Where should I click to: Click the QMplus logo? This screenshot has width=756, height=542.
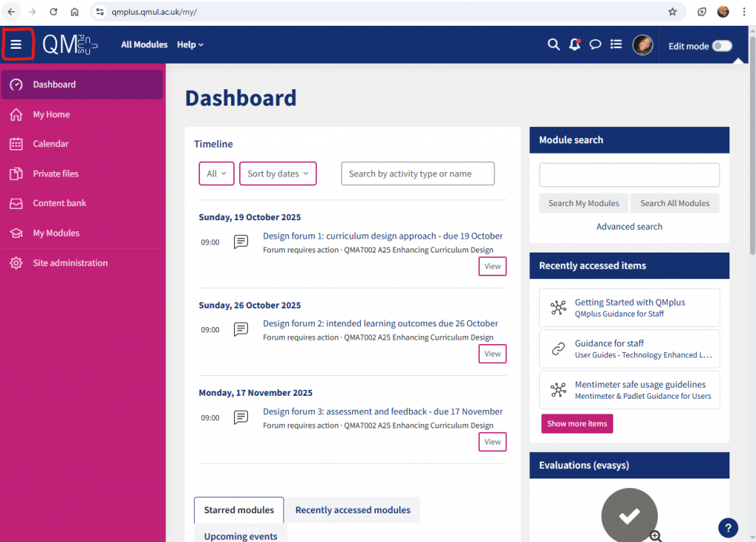[69, 45]
